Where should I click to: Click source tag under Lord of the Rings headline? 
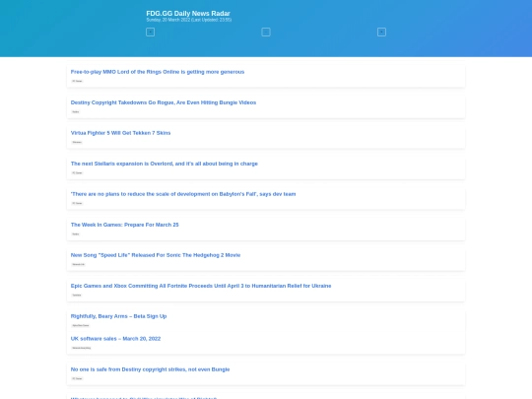77,81
